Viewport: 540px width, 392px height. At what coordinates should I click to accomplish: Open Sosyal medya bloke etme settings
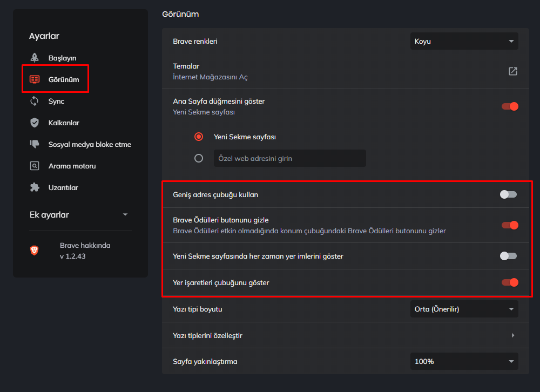point(90,144)
